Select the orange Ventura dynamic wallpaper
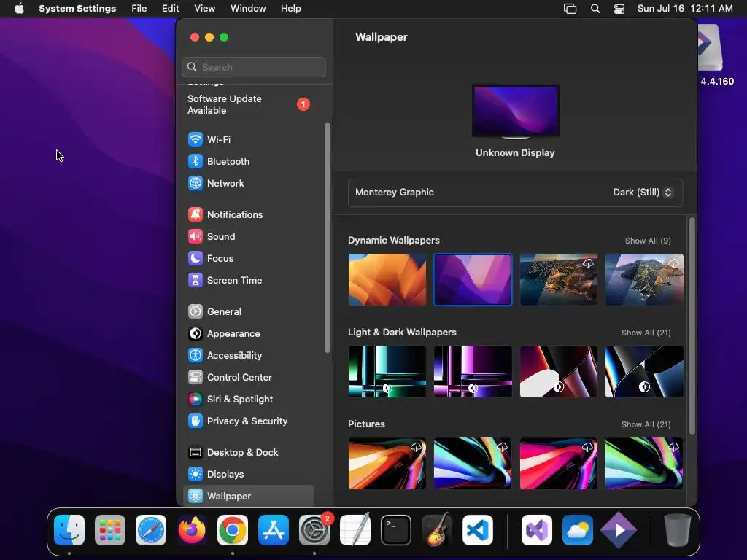This screenshot has width=747, height=560. (x=387, y=279)
